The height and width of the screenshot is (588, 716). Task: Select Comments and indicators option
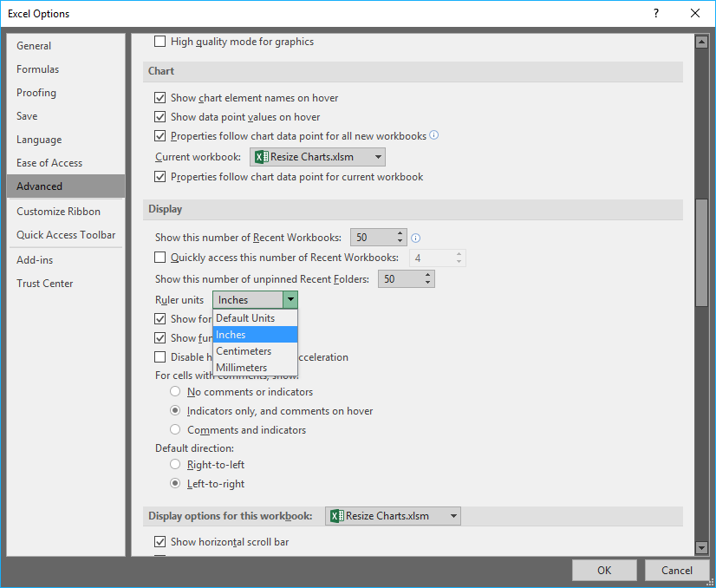coord(175,430)
